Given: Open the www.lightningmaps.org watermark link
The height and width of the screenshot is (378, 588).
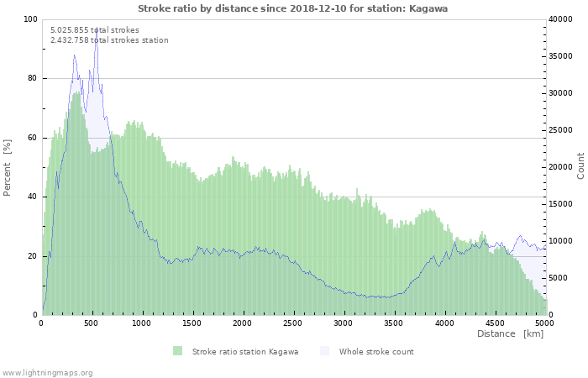Looking at the screenshot, I should (x=47, y=372).
